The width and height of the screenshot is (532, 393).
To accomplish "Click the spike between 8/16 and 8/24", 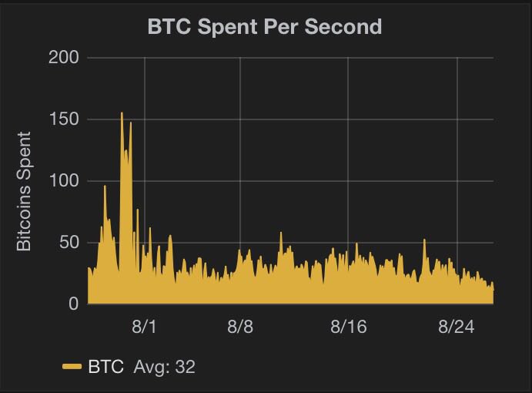I will pos(424,241).
